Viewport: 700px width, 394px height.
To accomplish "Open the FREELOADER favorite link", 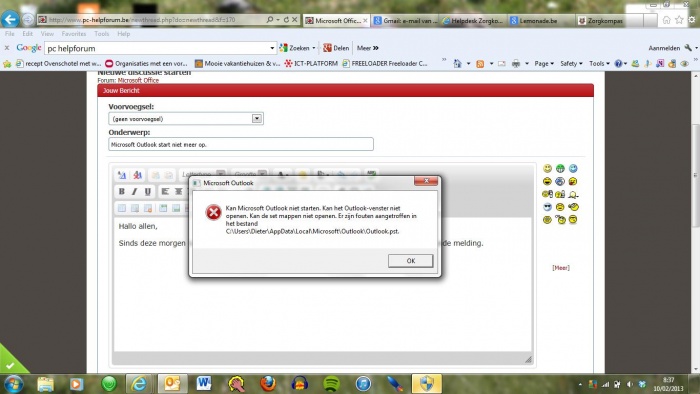I will [385, 64].
